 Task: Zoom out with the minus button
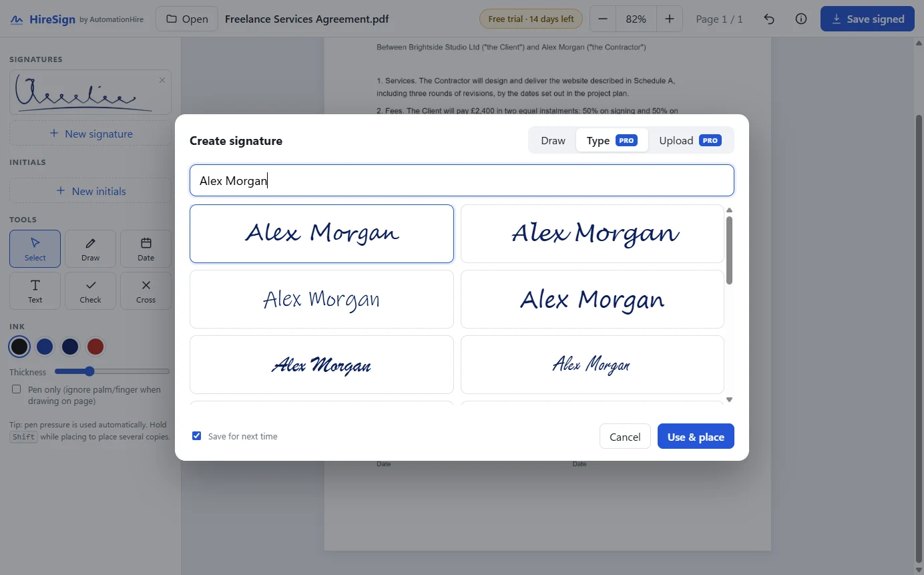pyautogui.click(x=603, y=19)
